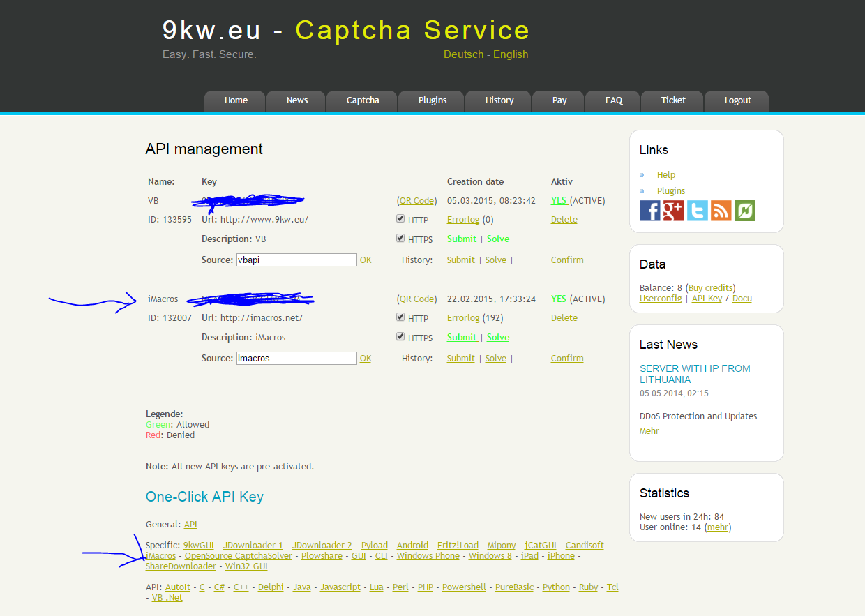
Task: Focus the vbapi Source input field
Action: point(296,260)
